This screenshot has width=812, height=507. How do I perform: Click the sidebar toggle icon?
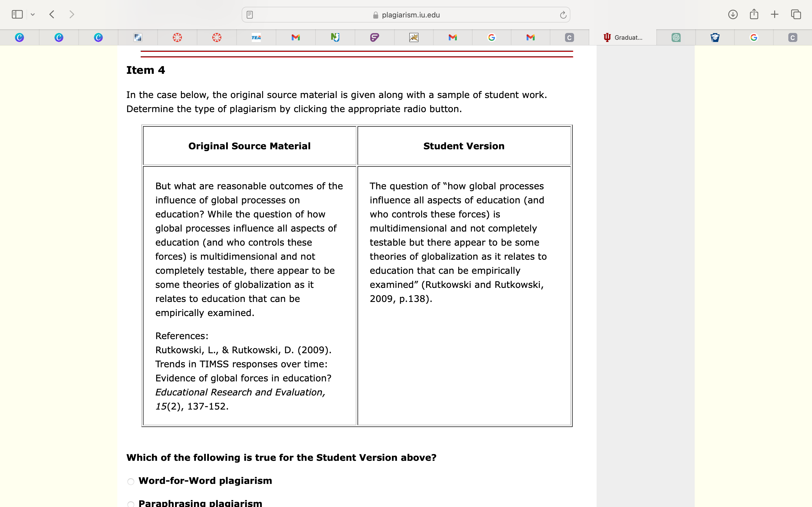tap(17, 14)
